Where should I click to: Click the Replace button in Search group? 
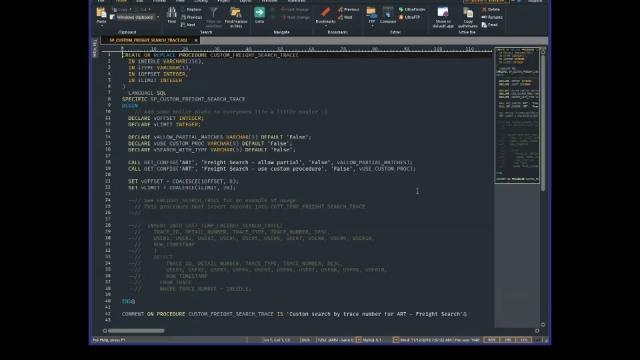click(191, 9)
